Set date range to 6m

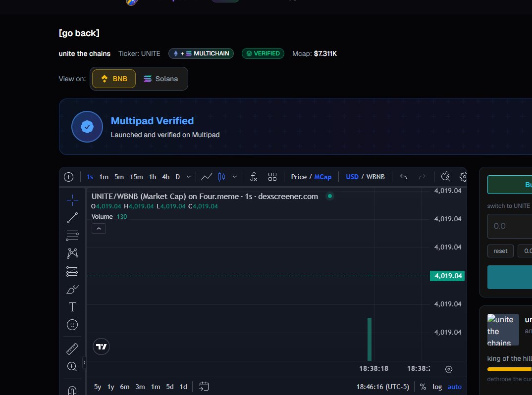coord(124,387)
